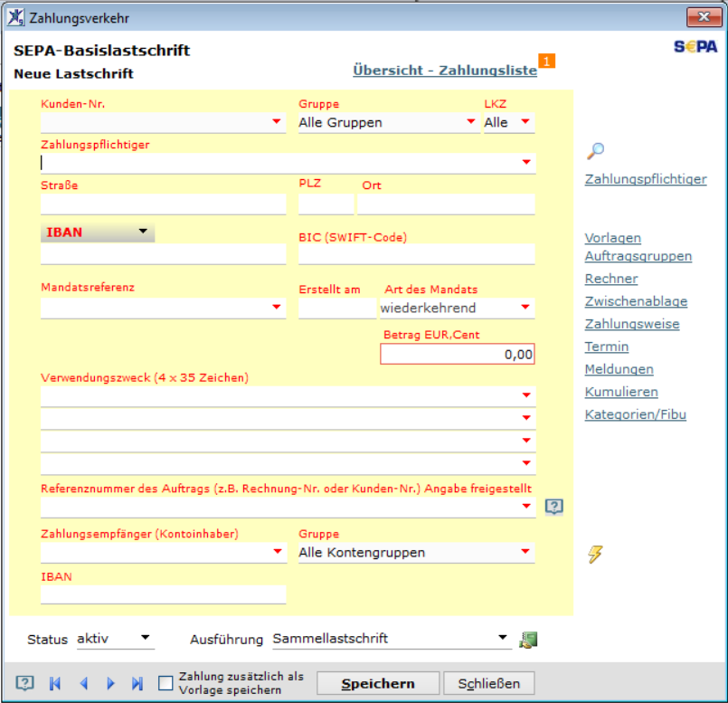Jump to the first record

tap(55, 683)
